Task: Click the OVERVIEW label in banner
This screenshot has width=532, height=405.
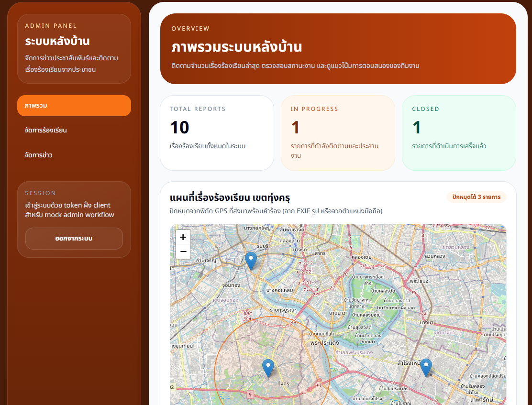Action: coord(191,29)
